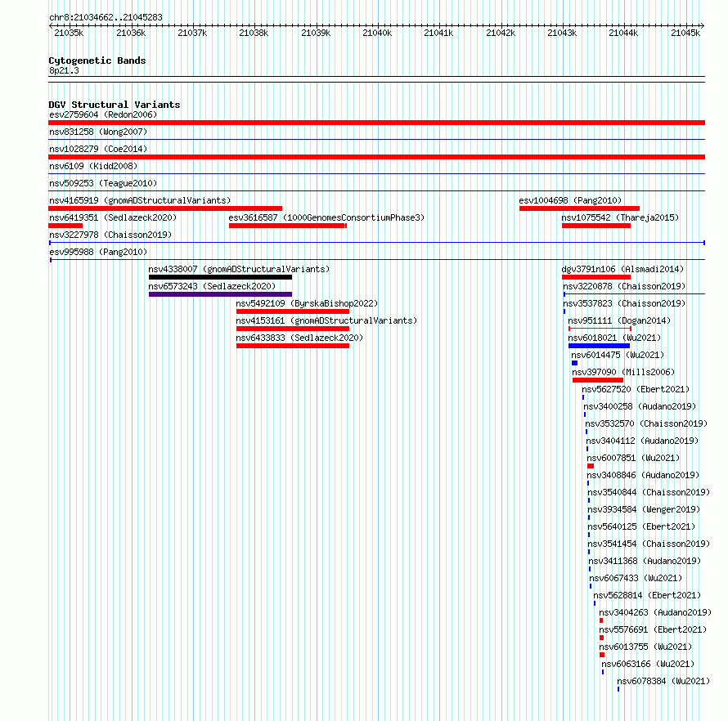
Task: Open the nsv1028279 (Coe2014) variant label
Action: pos(98,149)
